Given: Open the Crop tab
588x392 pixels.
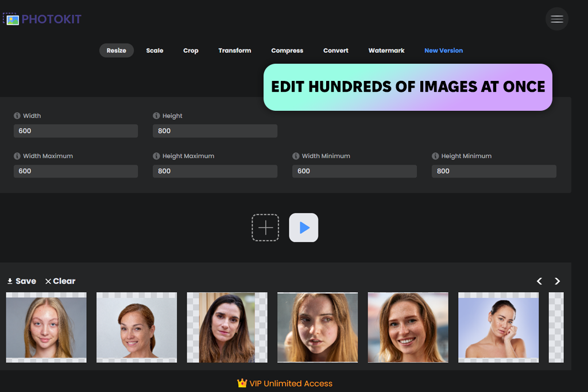Looking at the screenshot, I should click(x=191, y=51).
